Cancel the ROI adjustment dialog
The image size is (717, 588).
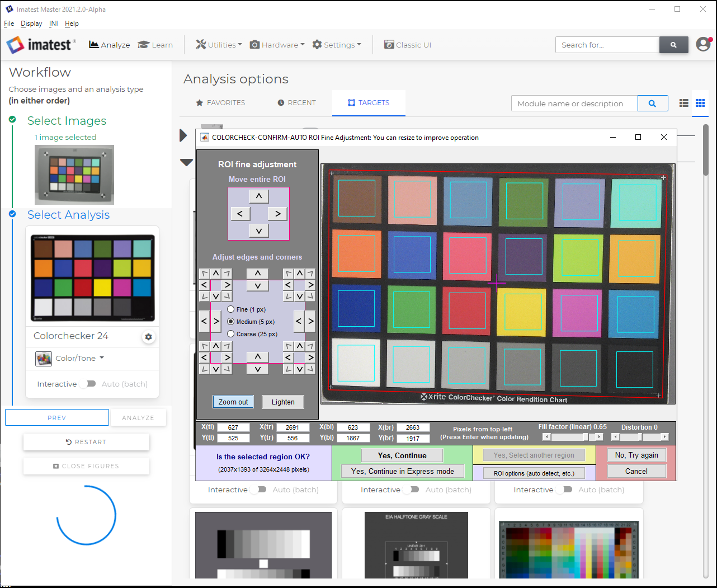(636, 471)
